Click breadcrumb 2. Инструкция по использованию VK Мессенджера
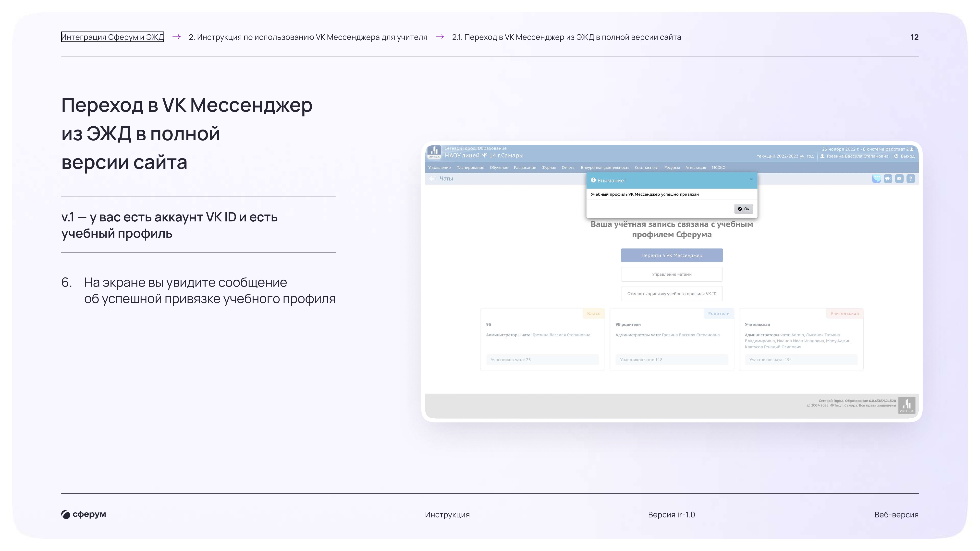This screenshot has height=551, width=980. click(308, 37)
